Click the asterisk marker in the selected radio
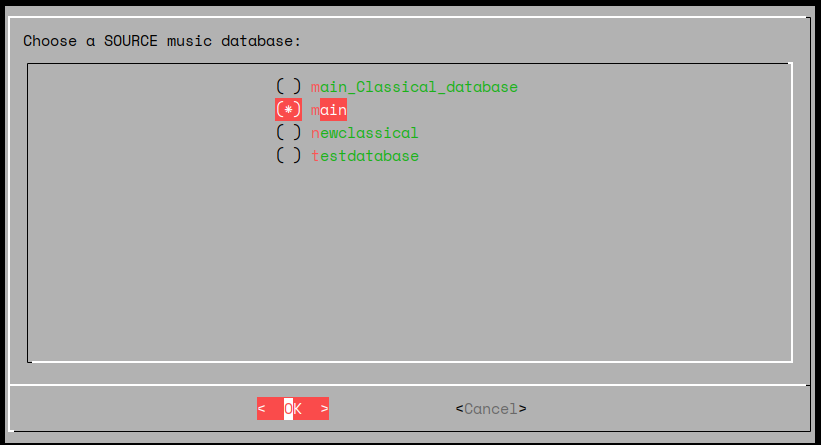This screenshot has width=821, height=445. (x=288, y=110)
